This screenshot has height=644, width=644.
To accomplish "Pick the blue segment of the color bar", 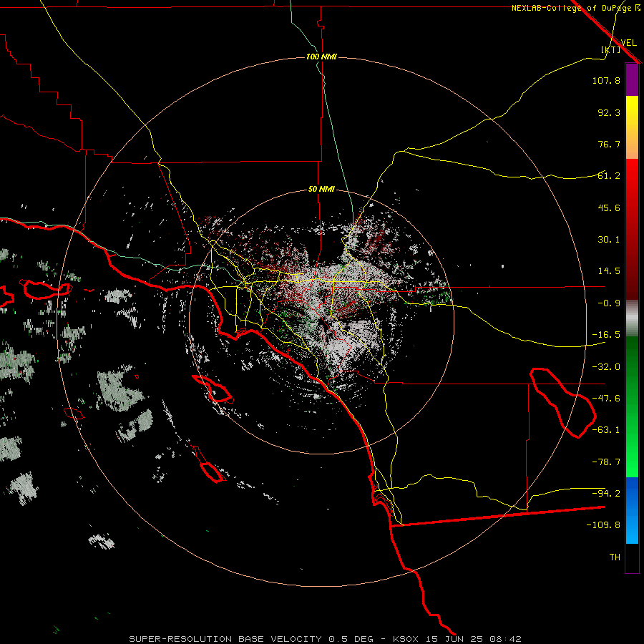I will (x=632, y=510).
